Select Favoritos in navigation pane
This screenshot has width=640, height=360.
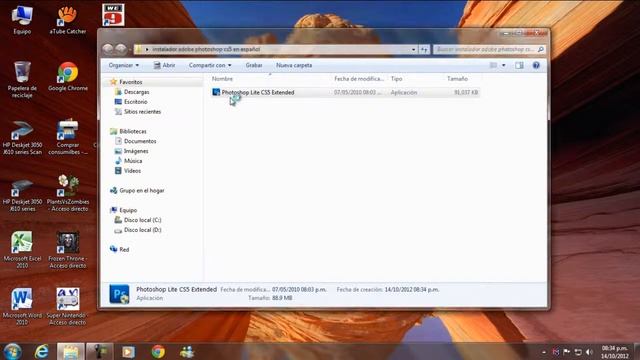click(x=131, y=82)
